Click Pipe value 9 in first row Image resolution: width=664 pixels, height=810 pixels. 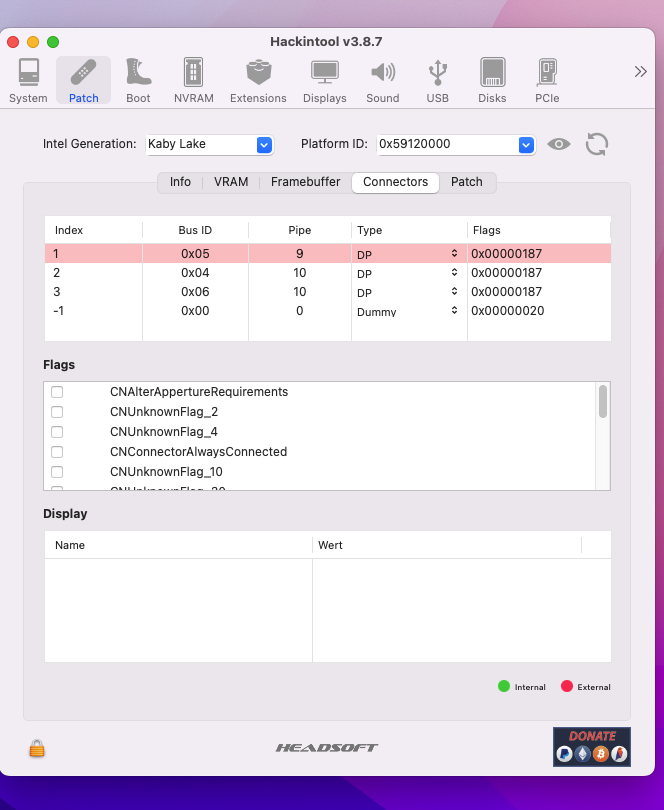[x=300, y=254]
